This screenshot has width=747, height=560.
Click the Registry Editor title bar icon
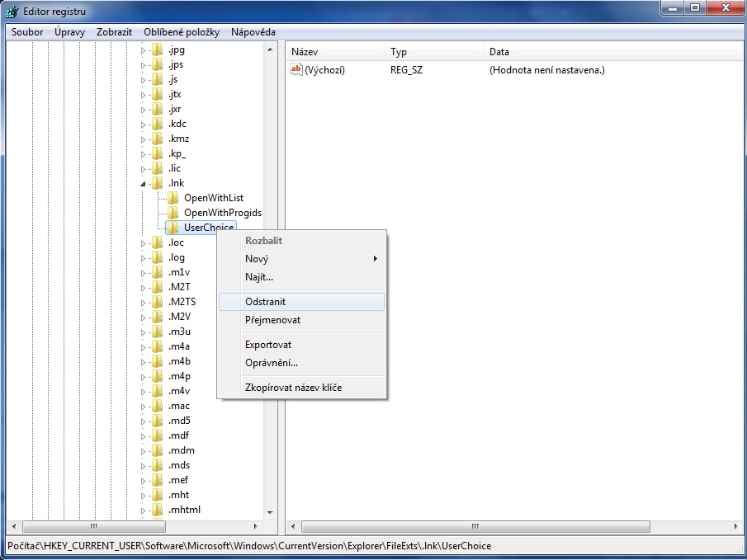pos(12,12)
